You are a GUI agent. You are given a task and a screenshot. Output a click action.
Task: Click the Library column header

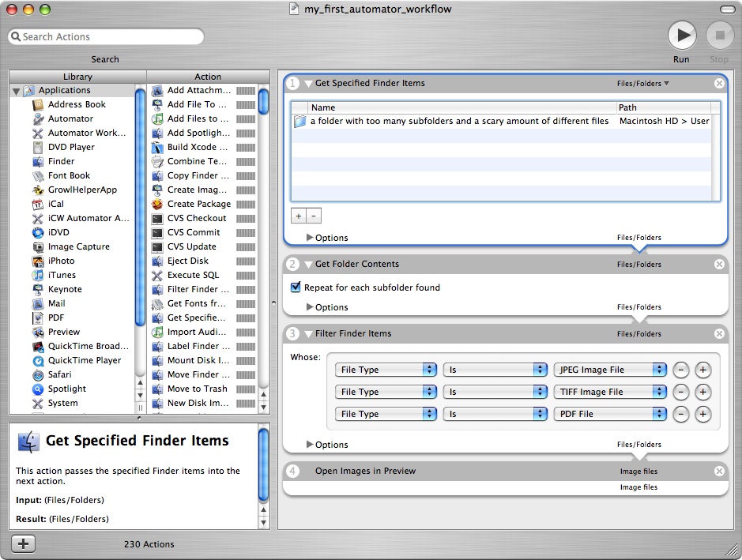[x=77, y=76]
